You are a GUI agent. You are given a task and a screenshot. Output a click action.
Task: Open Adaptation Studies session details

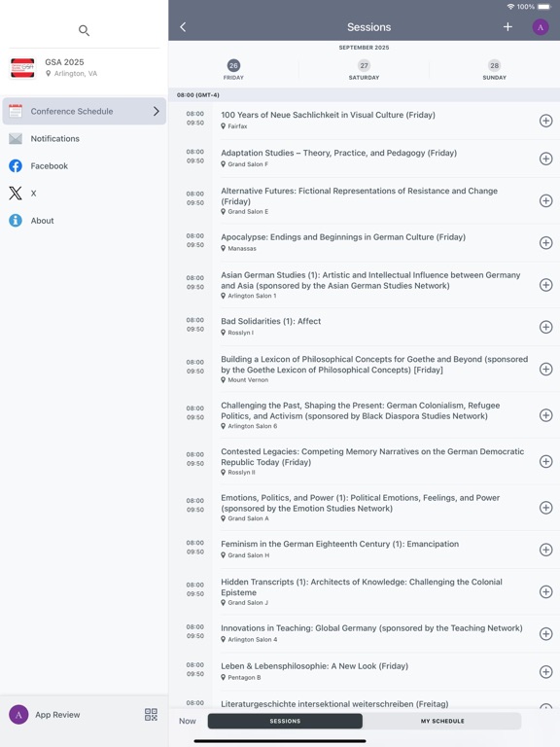pyautogui.click(x=338, y=153)
